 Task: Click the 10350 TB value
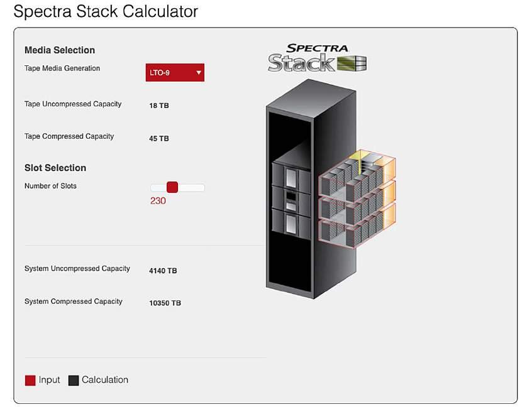tap(165, 303)
